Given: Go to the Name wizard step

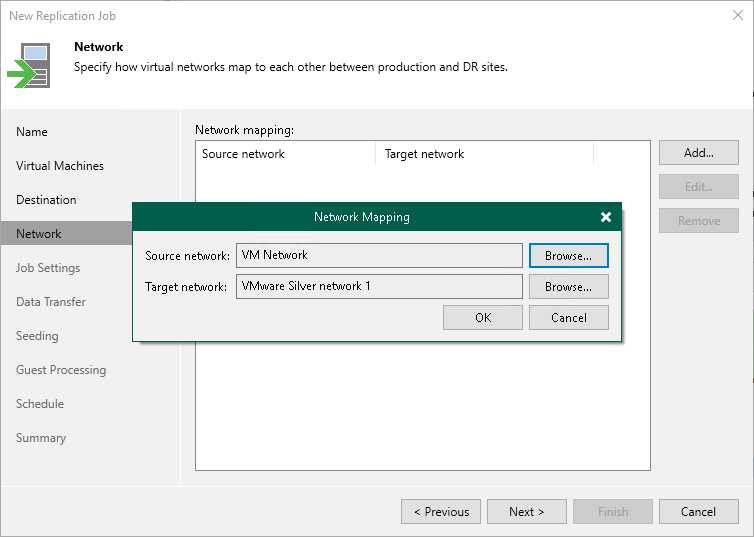Looking at the screenshot, I should coord(32,132).
